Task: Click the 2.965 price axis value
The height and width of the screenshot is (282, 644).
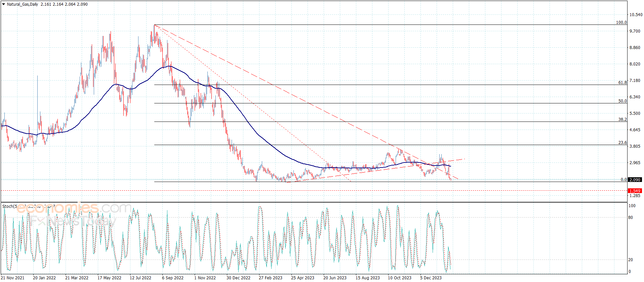Action: coord(635,163)
